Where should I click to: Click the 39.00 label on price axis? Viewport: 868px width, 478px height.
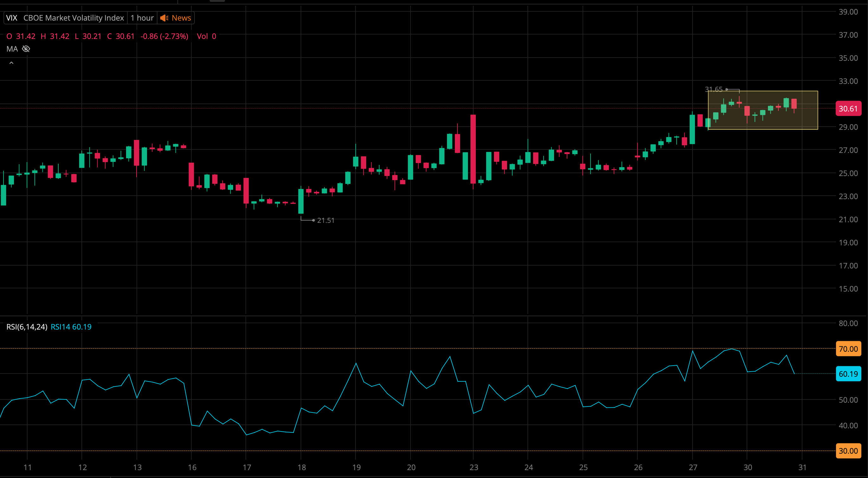tap(848, 12)
